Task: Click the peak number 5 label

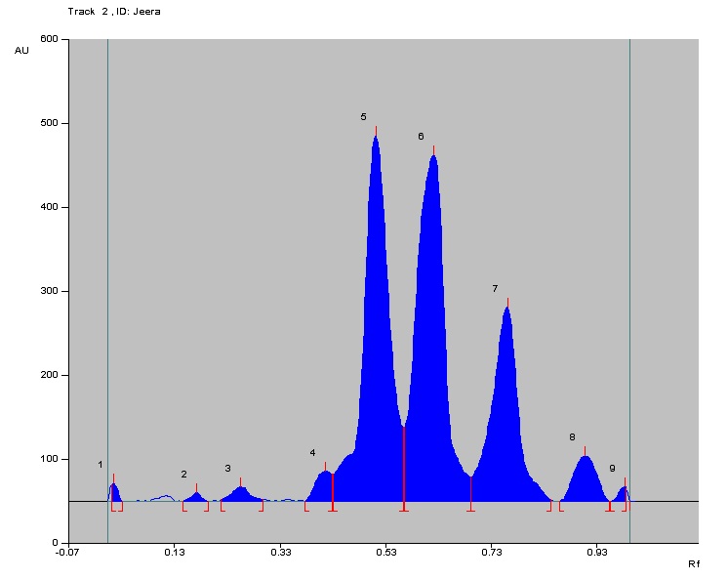Action: 363,117
